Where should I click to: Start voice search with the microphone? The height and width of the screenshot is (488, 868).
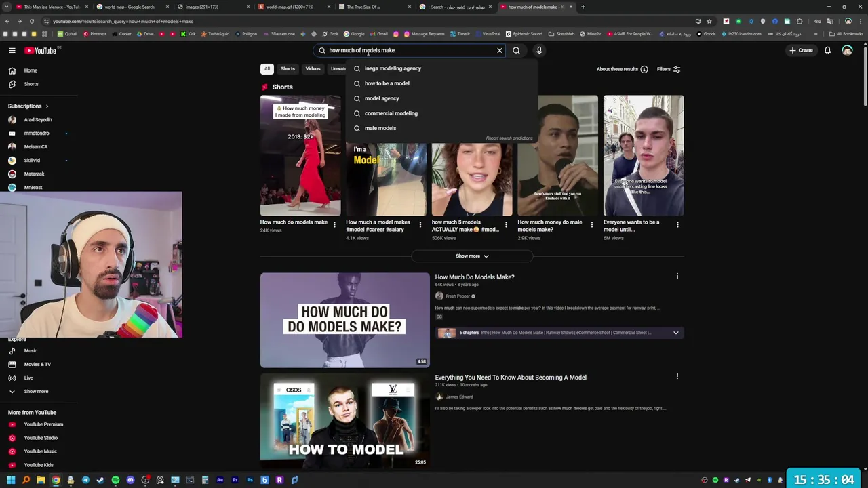click(539, 50)
